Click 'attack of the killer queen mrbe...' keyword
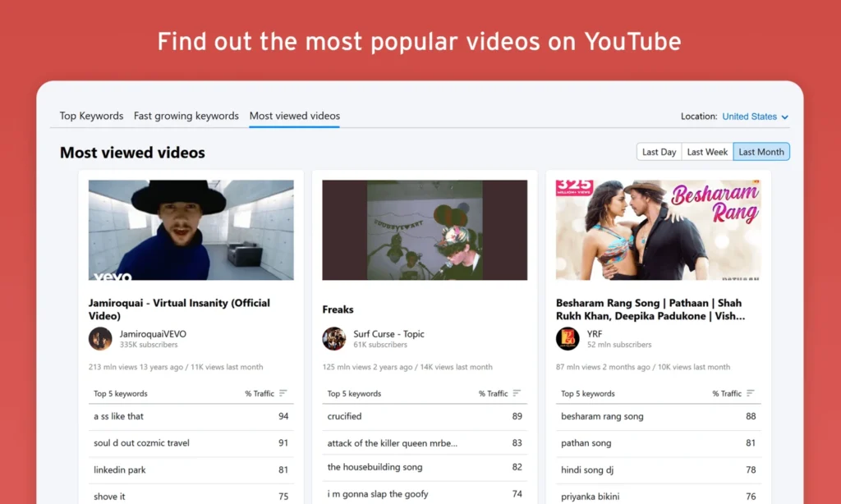The height and width of the screenshot is (504, 841). click(x=393, y=443)
